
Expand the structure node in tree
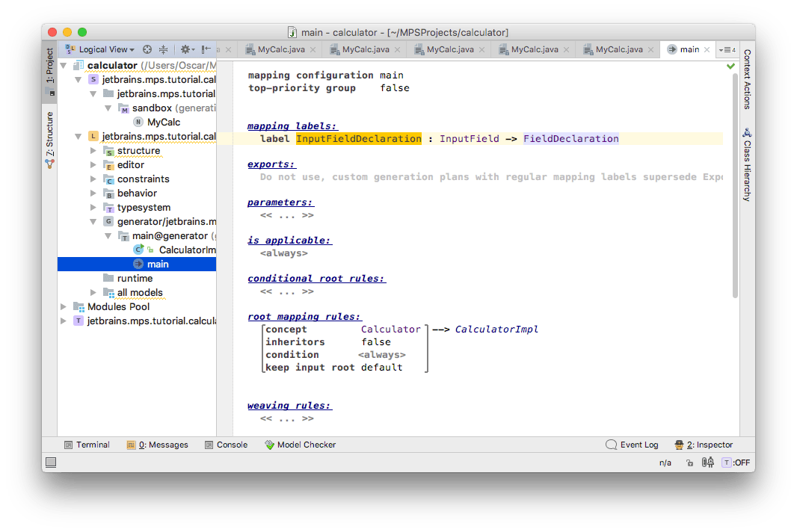coord(93,151)
